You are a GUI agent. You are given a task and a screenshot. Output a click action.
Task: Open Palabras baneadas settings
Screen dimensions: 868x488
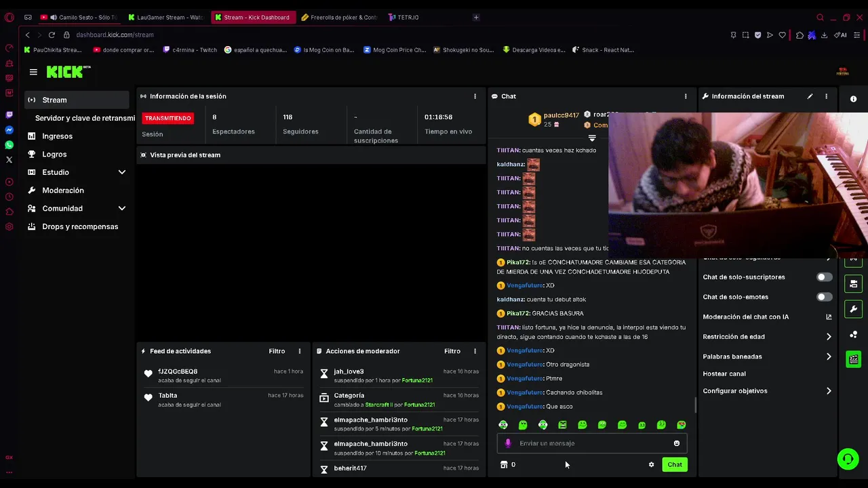767,357
